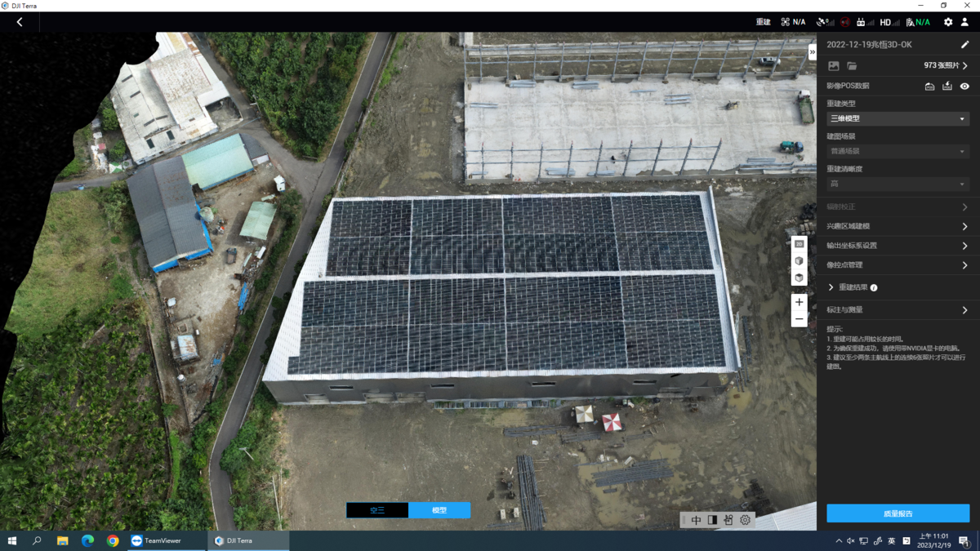Select the 模型 view tab

click(439, 510)
